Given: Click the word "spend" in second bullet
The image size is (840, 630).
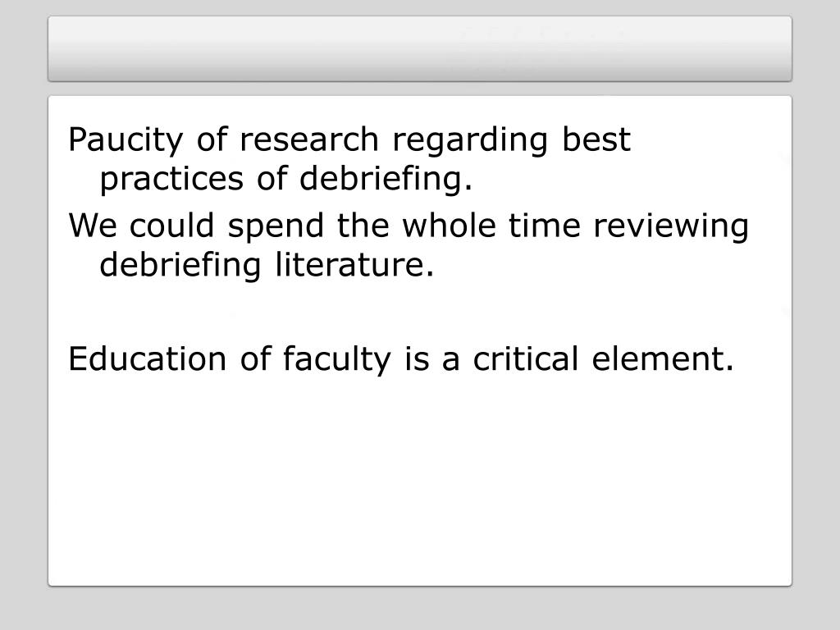Looking at the screenshot, I should (x=276, y=226).
